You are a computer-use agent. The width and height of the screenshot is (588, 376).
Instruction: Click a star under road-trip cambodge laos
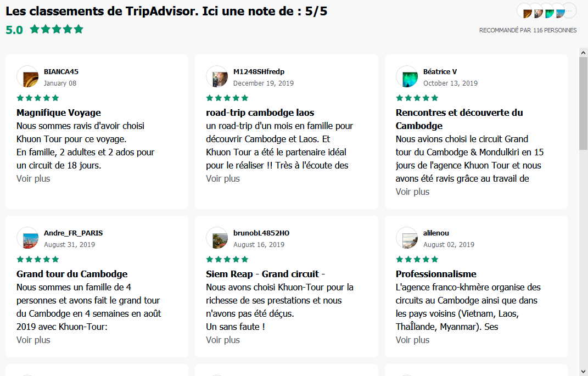[x=227, y=98]
